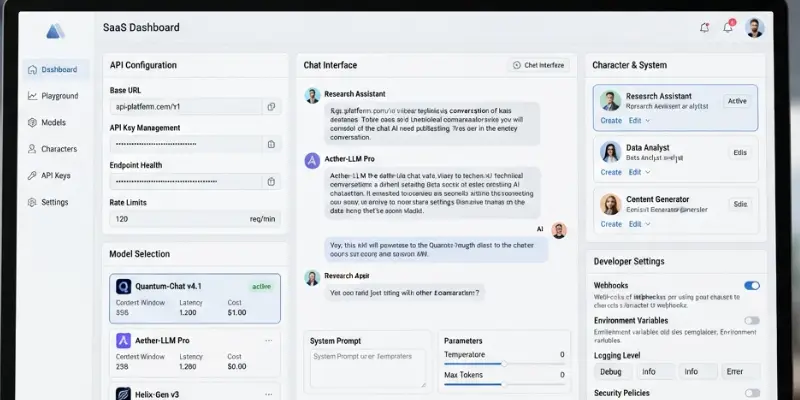800x400 pixels.
Task: Click the first bell icon in header
Action: (x=705, y=28)
